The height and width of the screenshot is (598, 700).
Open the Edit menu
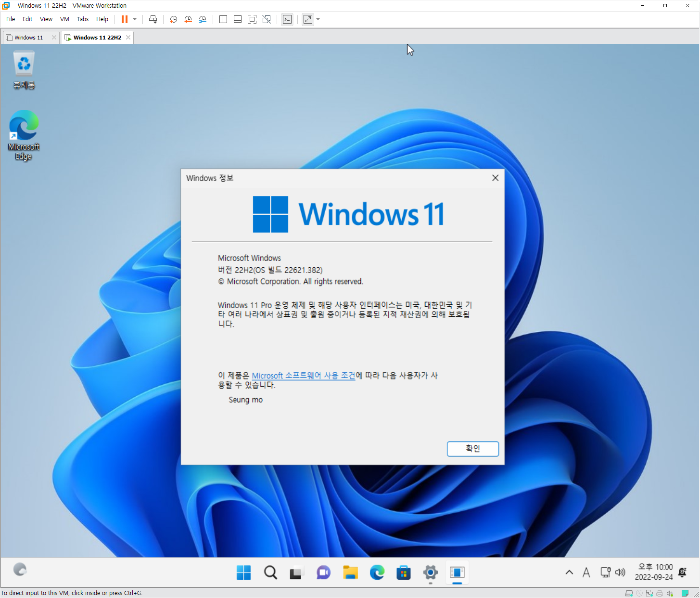point(27,19)
